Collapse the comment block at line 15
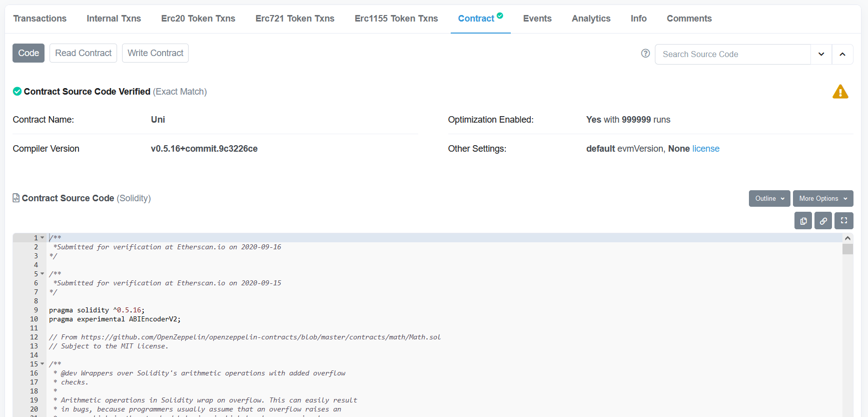Image resolution: width=868 pixels, height=417 pixels. tap(43, 364)
